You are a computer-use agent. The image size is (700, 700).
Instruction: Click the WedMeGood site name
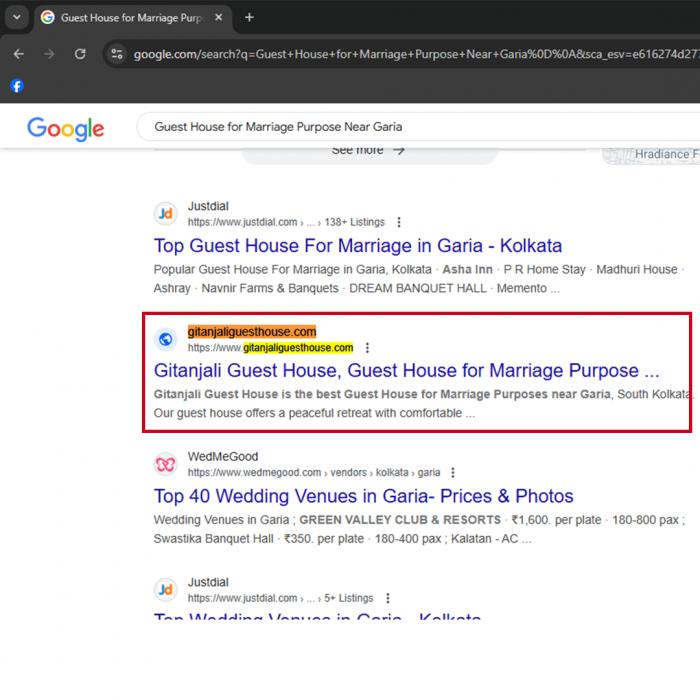pyautogui.click(x=223, y=456)
